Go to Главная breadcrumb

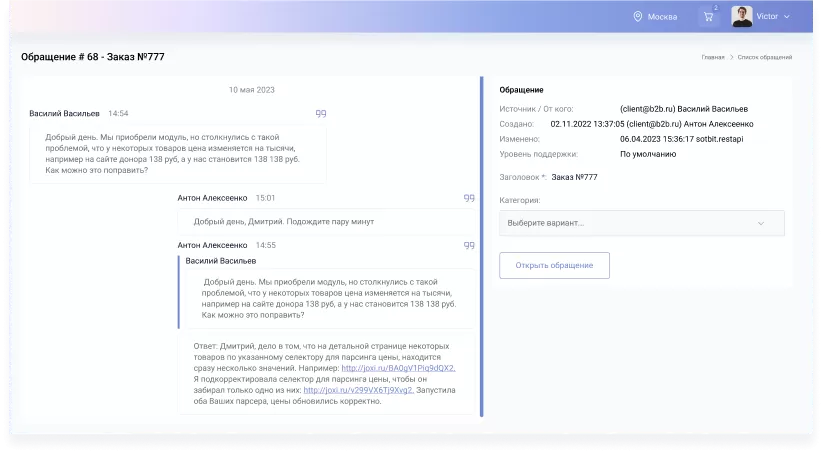click(x=712, y=58)
